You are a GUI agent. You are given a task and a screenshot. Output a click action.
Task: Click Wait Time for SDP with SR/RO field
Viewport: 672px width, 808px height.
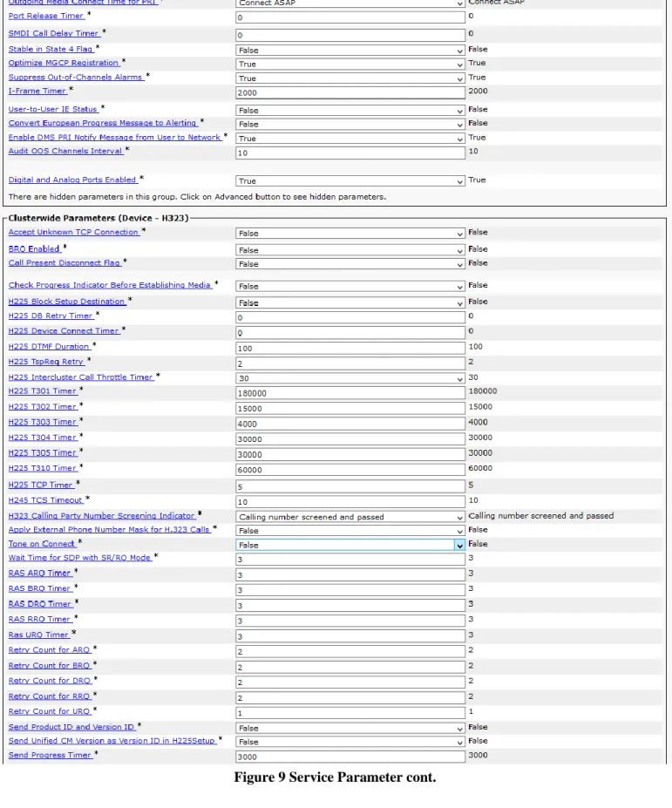(x=350, y=559)
